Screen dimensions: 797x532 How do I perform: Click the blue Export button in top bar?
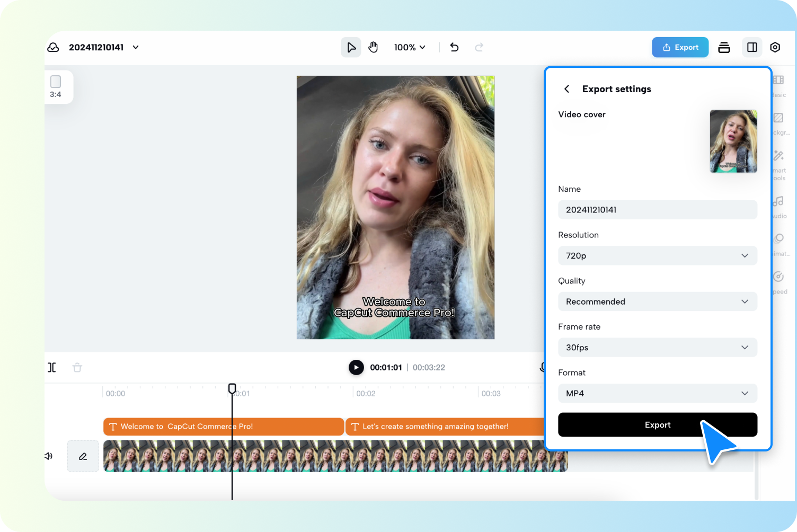[680, 47]
